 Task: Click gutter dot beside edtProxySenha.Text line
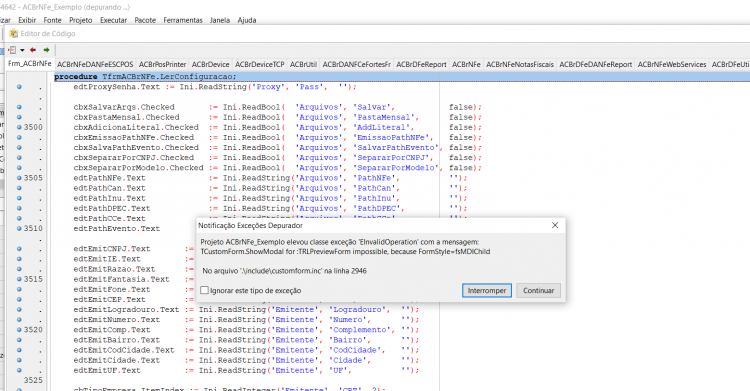pyautogui.click(x=19, y=87)
